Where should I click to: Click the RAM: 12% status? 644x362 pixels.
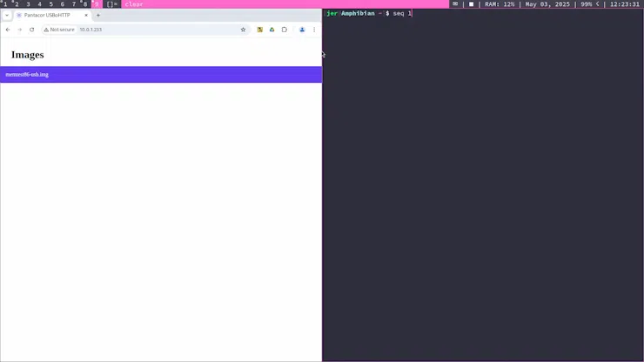[x=500, y=4]
